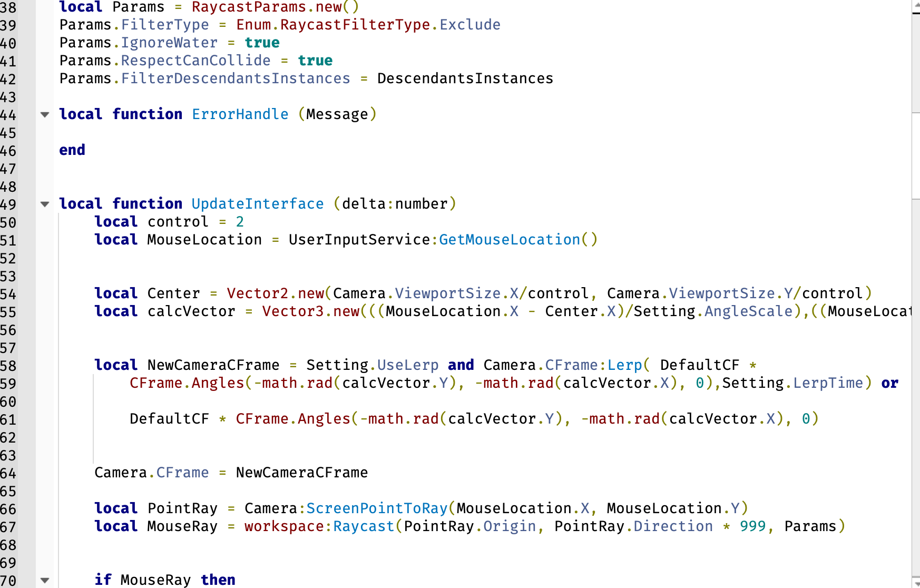Click DescendantsInstances on line 42
Viewport: 920px width, 588px height.
tap(464, 78)
